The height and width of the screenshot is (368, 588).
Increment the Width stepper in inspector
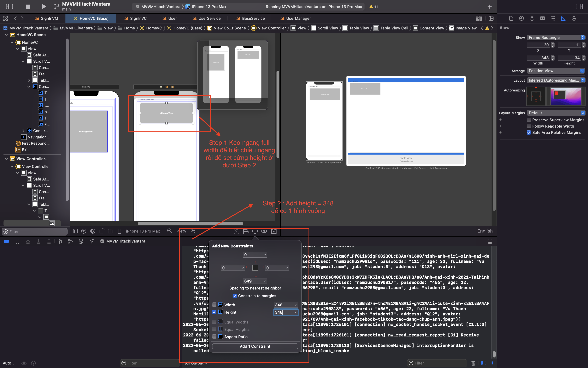coord(552,56)
